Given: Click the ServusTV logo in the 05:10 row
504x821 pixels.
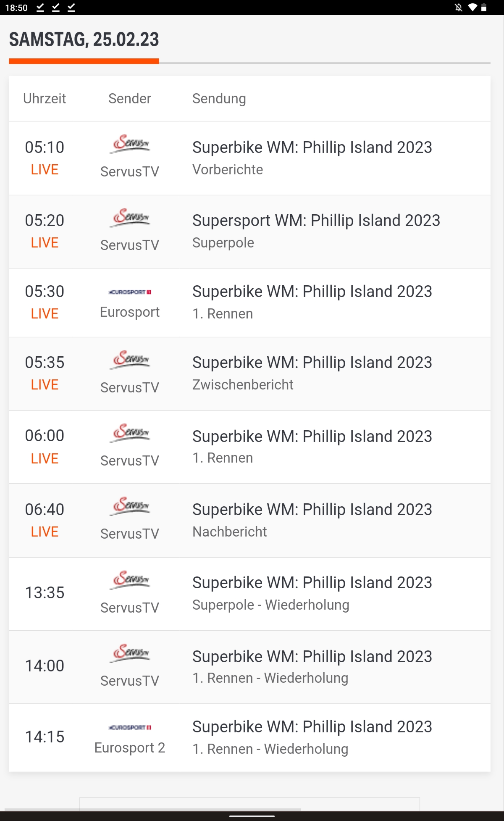Looking at the screenshot, I should coord(131,144).
